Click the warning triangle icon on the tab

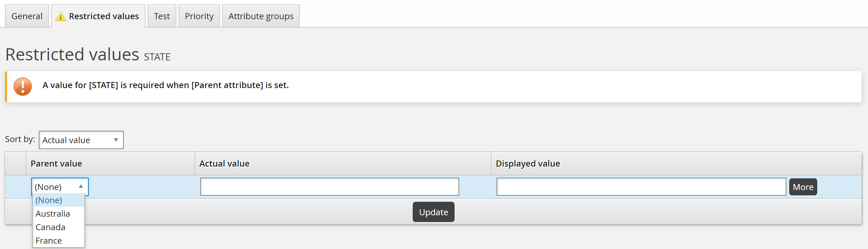(61, 16)
